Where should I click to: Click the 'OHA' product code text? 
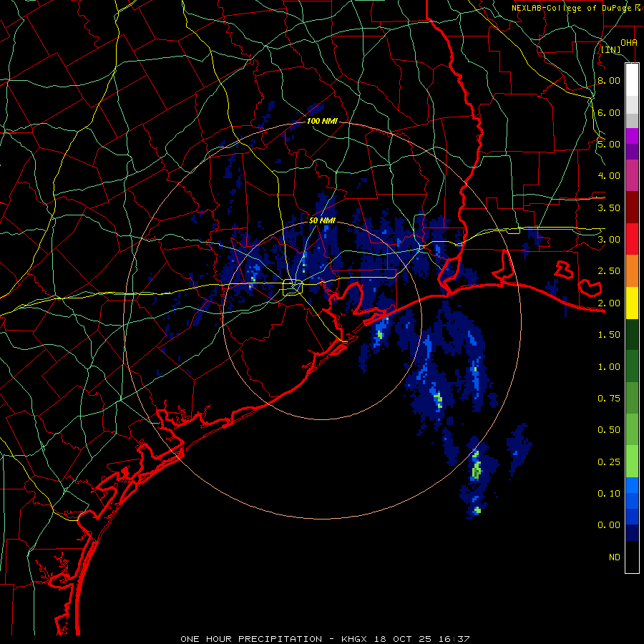pyautogui.click(x=629, y=42)
